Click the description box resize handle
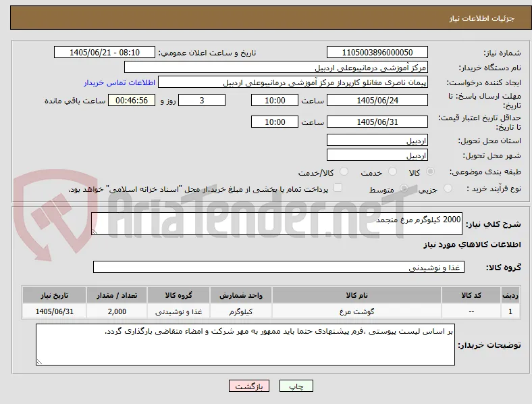The height and width of the screenshot is (404, 532). click(95, 231)
